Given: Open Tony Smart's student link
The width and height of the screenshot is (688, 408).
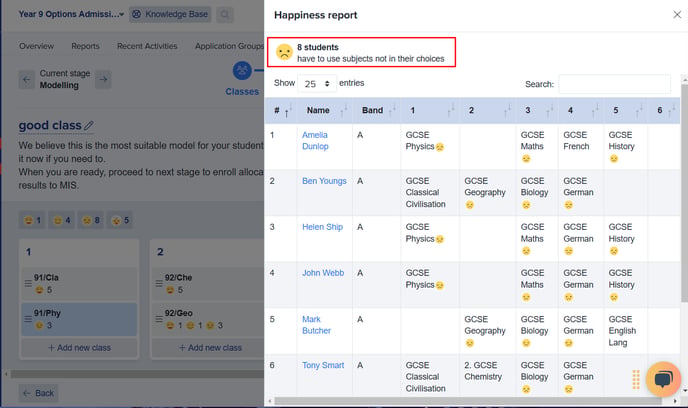Looking at the screenshot, I should point(323,365).
